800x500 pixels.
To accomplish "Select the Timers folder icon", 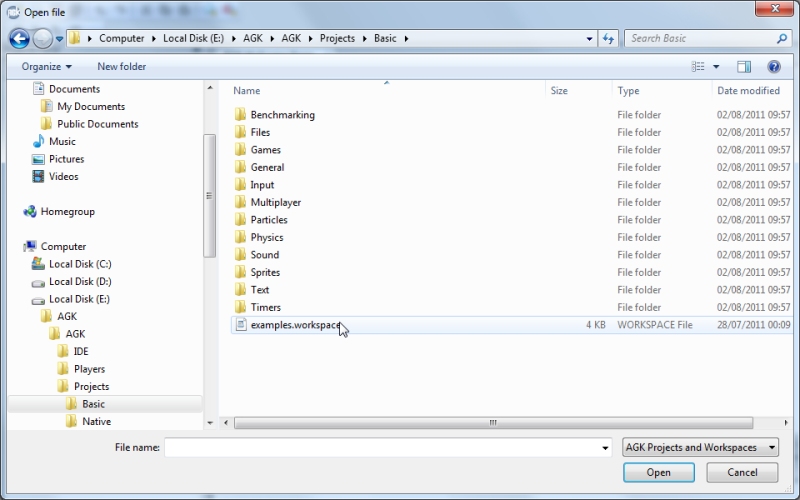I will (240, 307).
